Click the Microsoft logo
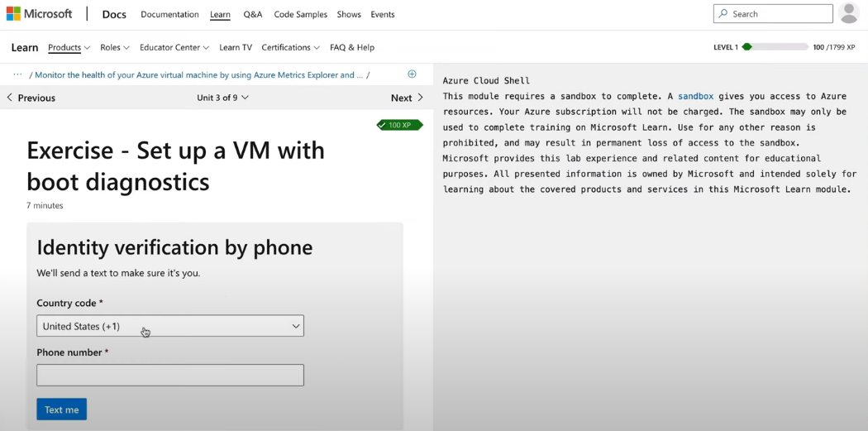This screenshot has height=431, width=868. click(39, 14)
